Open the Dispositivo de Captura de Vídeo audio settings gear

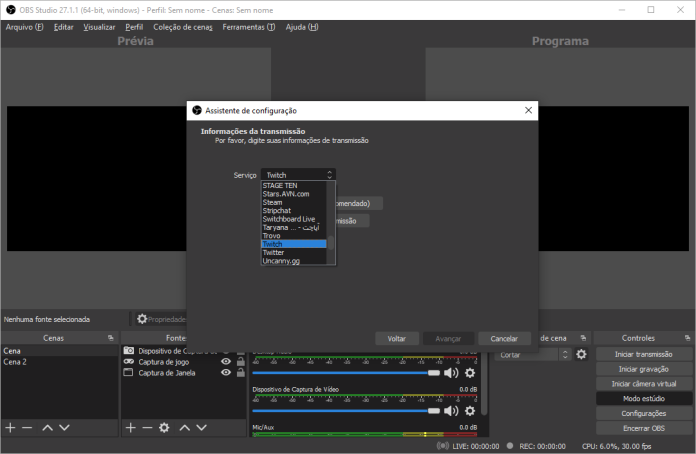click(x=470, y=411)
